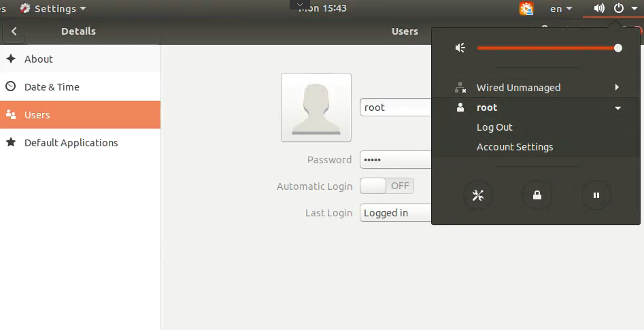This screenshot has height=330, width=644.
Task: Click the Users people icon in sidebar
Action: (11, 115)
